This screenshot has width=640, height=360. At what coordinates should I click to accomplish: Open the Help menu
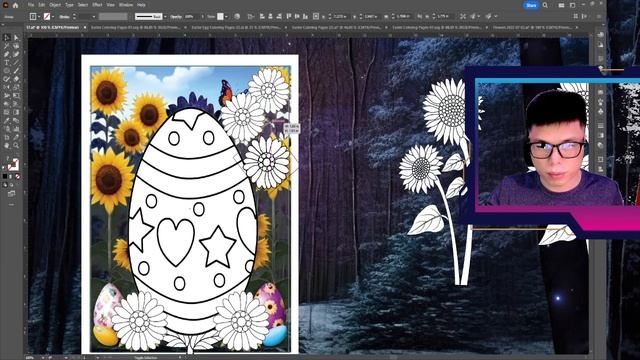pyautogui.click(x=141, y=5)
